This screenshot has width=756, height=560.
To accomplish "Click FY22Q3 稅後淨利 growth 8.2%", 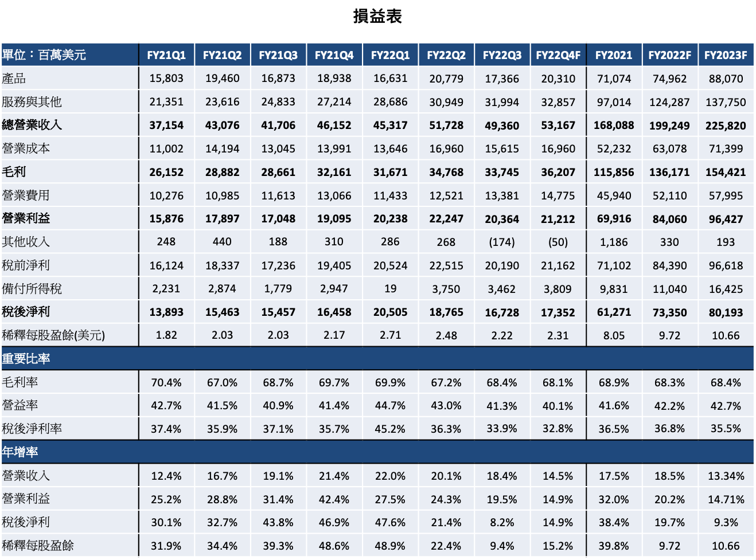I will pyautogui.click(x=502, y=522).
